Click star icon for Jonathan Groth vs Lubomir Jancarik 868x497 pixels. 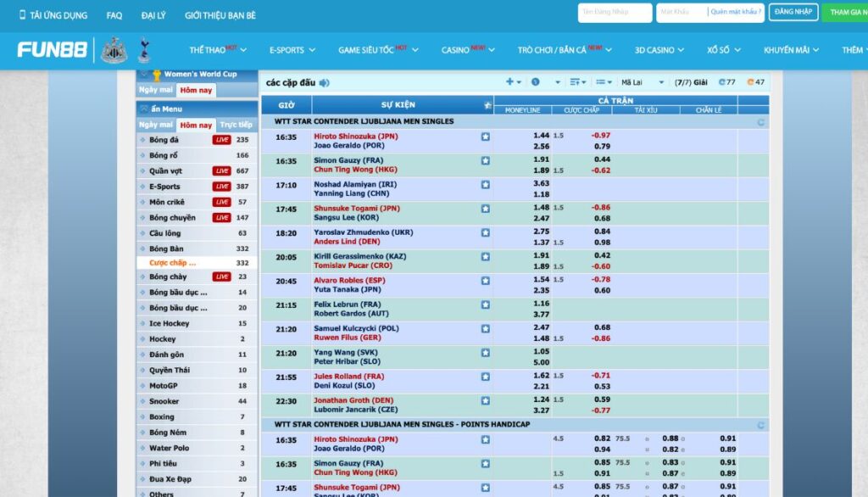coord(486,400)
